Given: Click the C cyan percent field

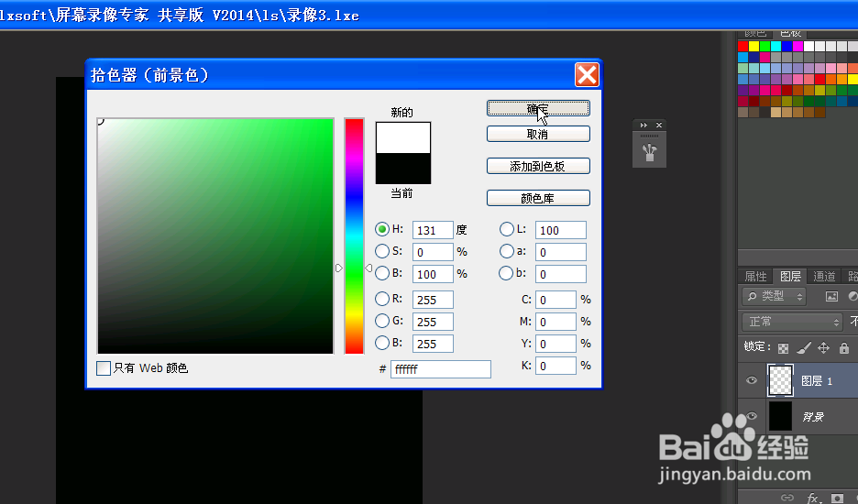Looking at the screenshot, I should 555,300.
